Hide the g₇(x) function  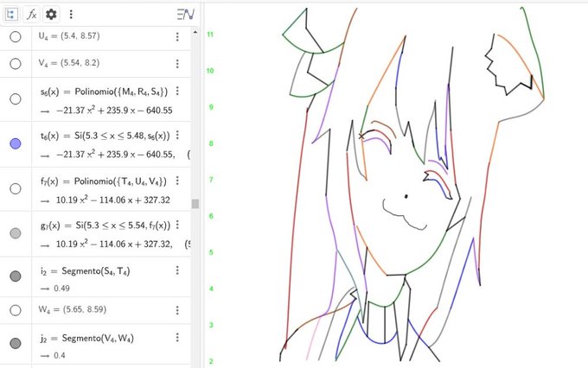tap(16, 233)
